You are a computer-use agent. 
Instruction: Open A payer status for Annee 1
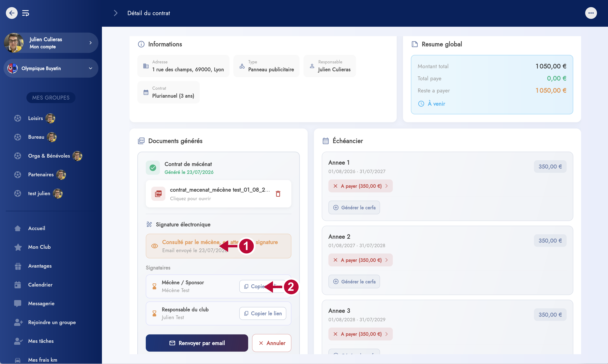tap(360, 186)
